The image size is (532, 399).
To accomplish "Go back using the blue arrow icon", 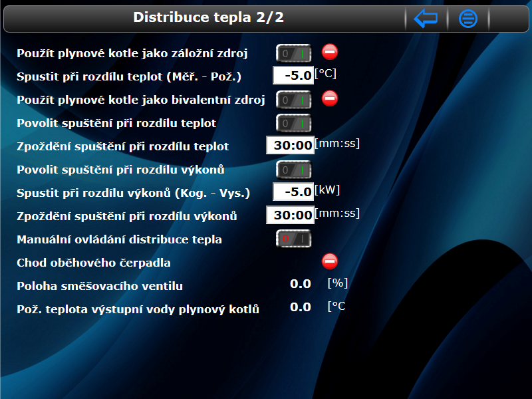I will pos(426,19).
